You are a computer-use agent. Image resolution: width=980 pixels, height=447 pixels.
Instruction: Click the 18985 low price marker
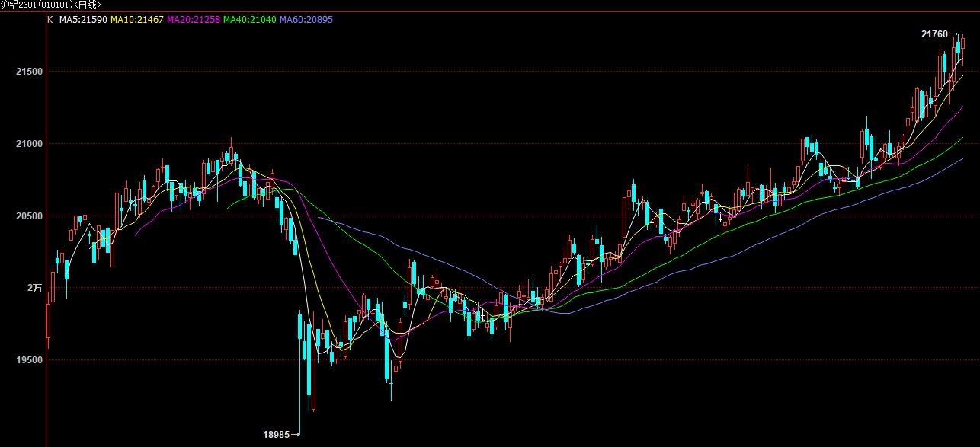(x=276, y=434)
